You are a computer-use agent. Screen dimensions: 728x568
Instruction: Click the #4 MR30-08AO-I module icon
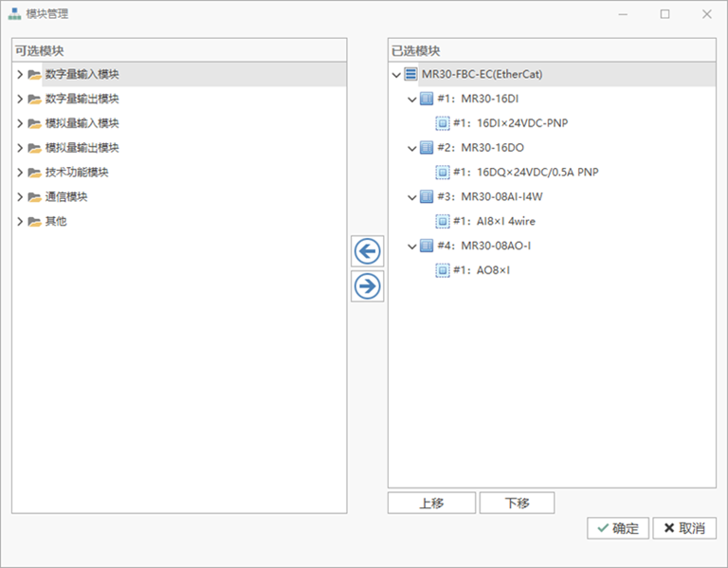coord(427,247)
